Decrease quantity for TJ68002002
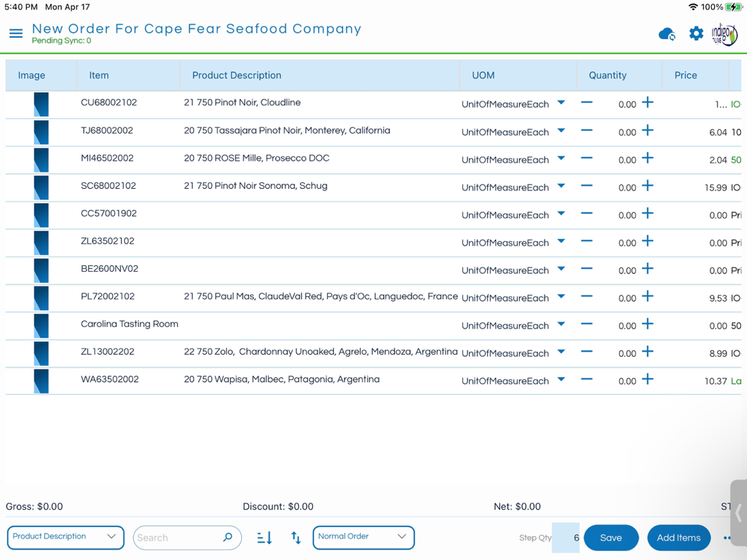The height and width of the screenshot is (560, 747). (x=586, y=130)
